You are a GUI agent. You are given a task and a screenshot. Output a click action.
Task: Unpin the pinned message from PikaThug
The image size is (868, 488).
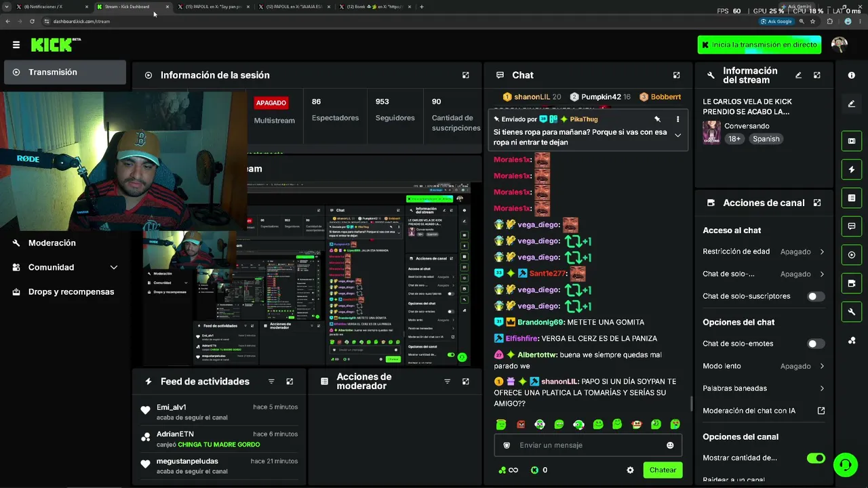657,119
